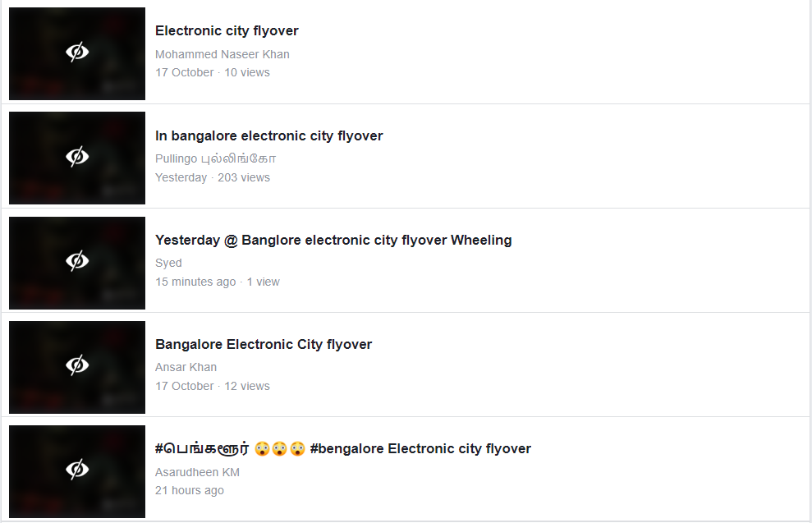The width and height of the screenshot is (812, 523).
Task: Open 'In bangalore electronic city flyover' title
Action: coord(268,136)
